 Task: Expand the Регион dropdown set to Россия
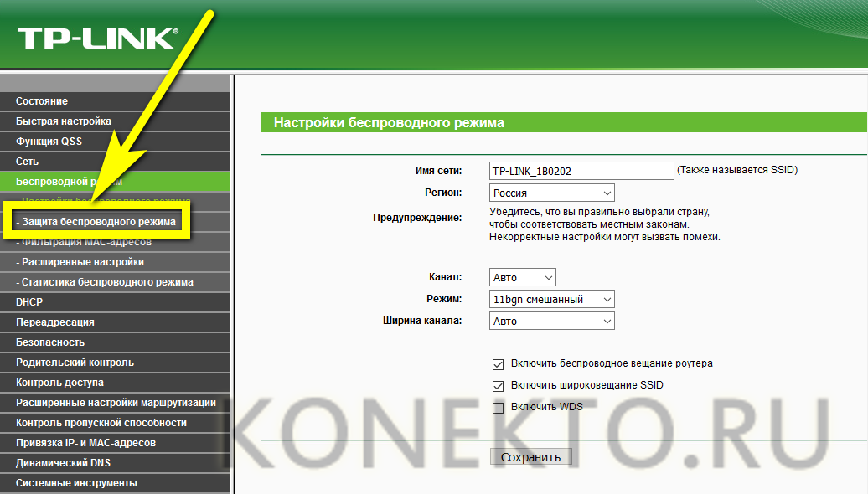[x=552, y=193]
